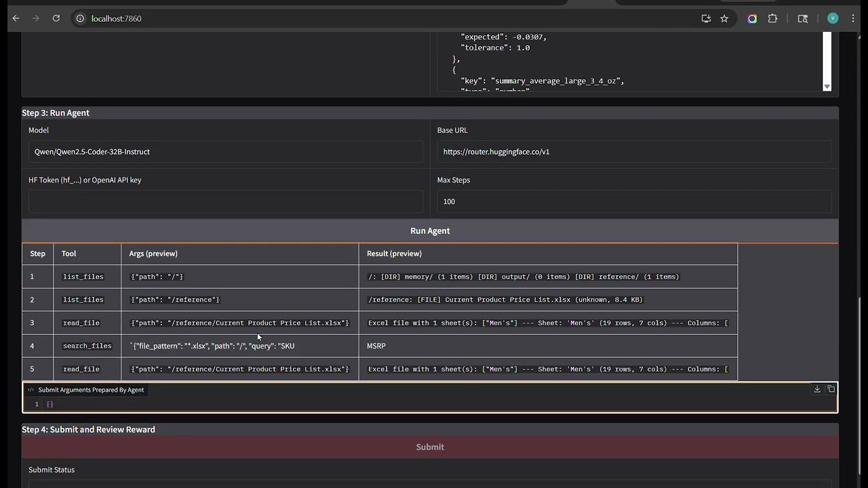
Task: Bookmark this page with the star icon
Action: tap(724, 18)
